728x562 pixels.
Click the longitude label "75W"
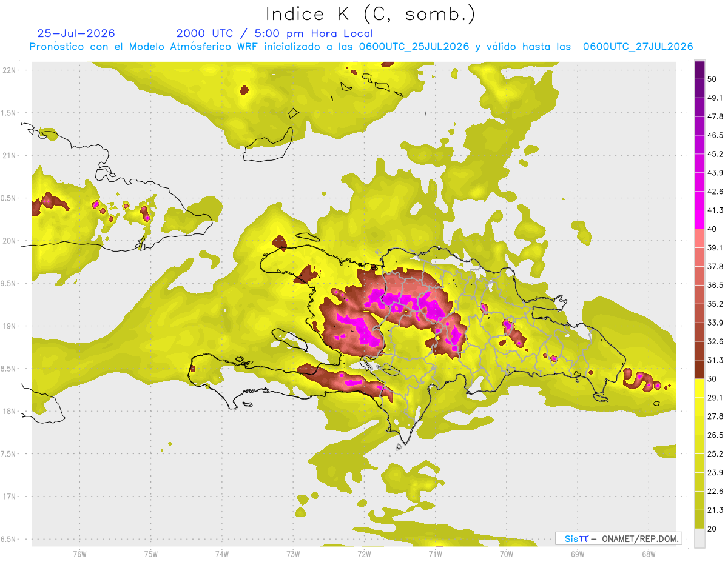(x=150, y=554)
